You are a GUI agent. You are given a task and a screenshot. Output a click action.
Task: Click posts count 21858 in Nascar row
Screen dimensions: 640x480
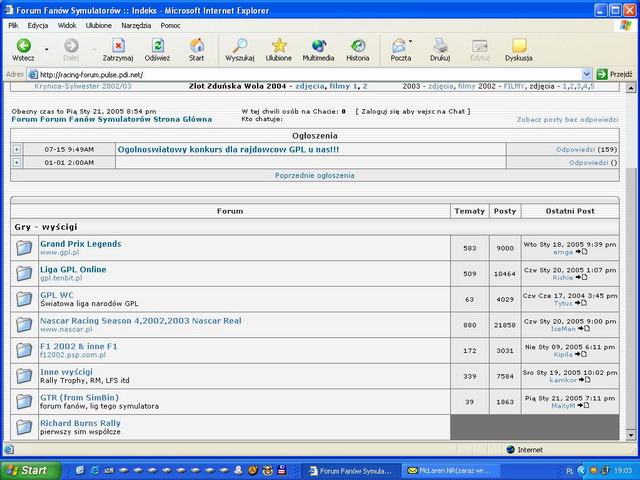pyautogui.click(x=505, y=325)
